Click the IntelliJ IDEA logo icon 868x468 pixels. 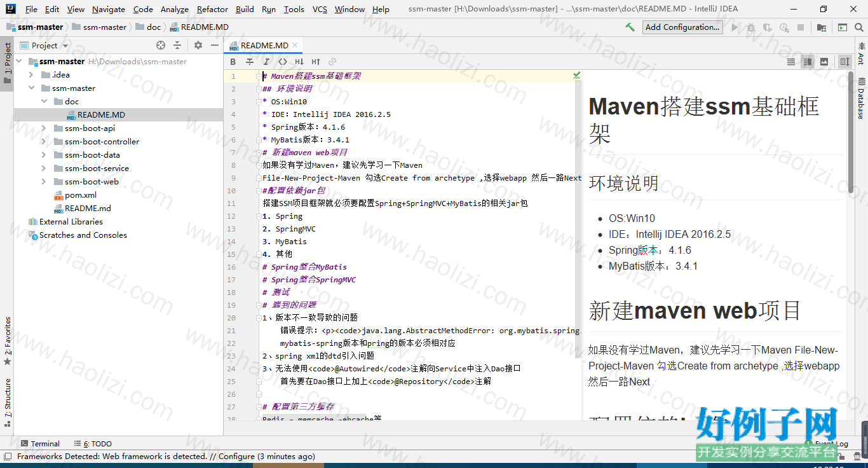[11, 9]
